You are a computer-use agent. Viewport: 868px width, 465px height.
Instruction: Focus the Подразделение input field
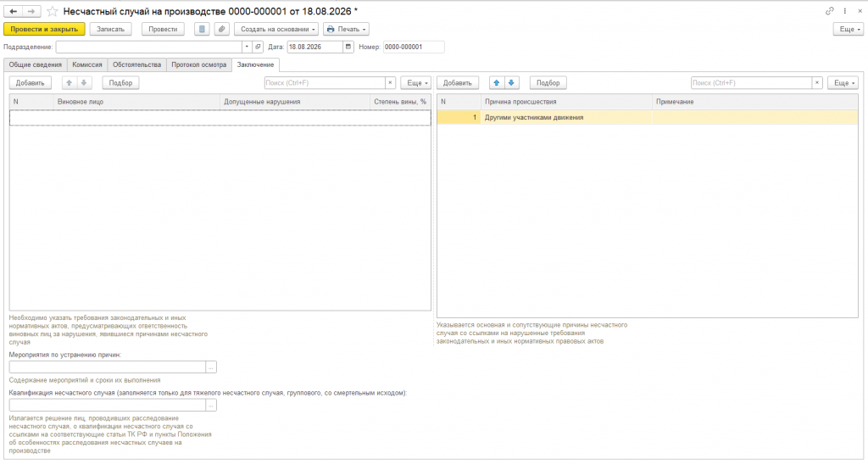coord(149,48)
